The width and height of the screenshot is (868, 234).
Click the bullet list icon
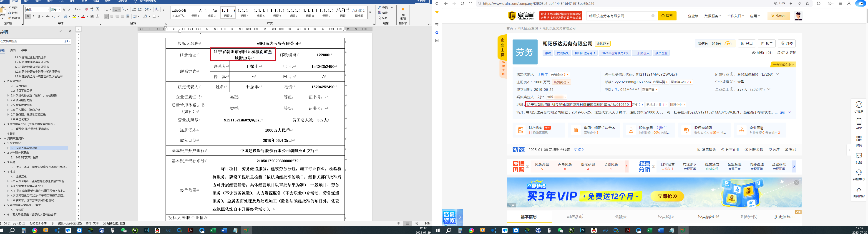tap(106, 9)
